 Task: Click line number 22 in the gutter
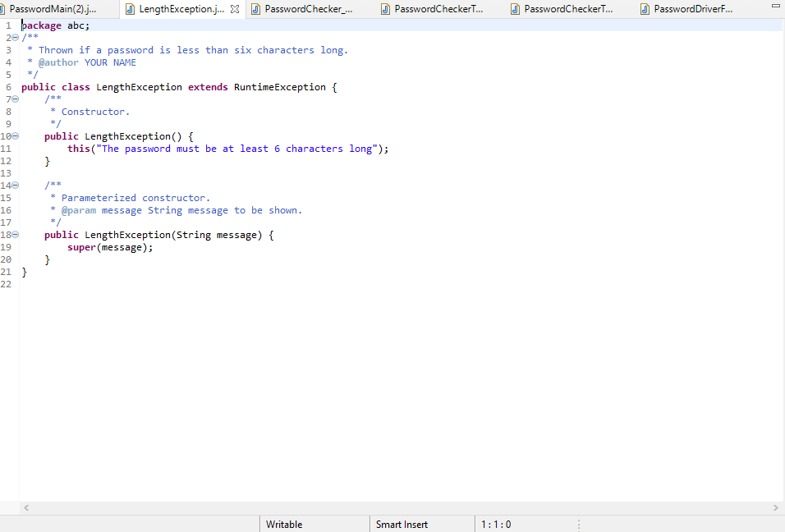tap(6, 284)
